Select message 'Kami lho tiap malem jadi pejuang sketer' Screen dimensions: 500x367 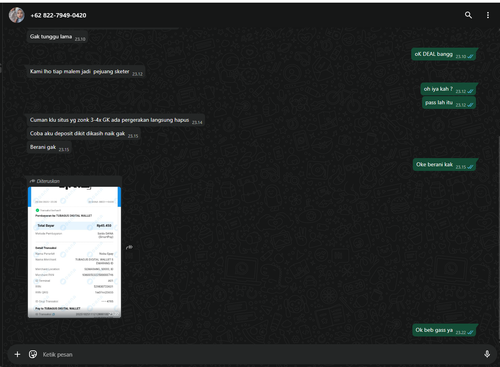coord(86,72)
